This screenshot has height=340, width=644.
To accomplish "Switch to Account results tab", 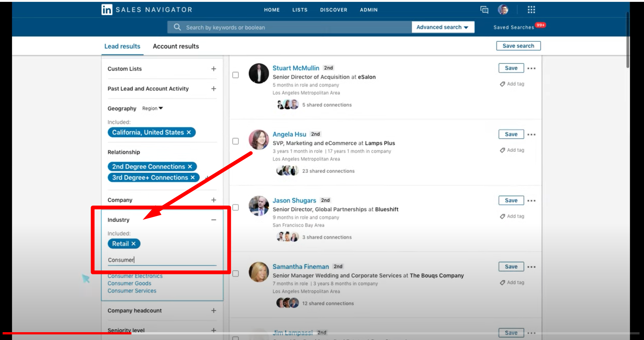I will click(x=176, y=46).
